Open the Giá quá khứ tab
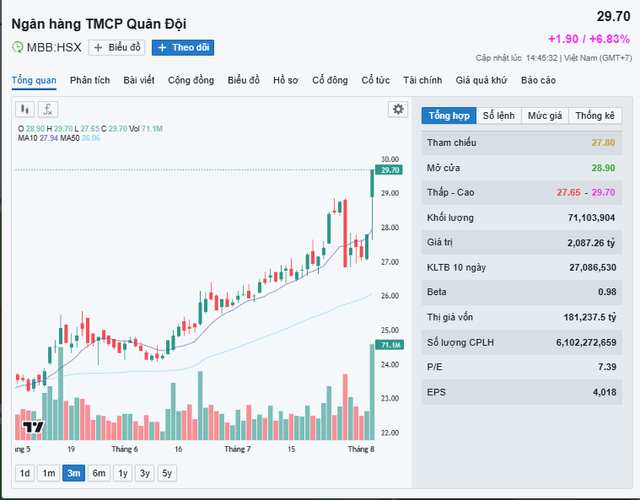The height and width of the screenshot is (500, 640). coord(481,80)
